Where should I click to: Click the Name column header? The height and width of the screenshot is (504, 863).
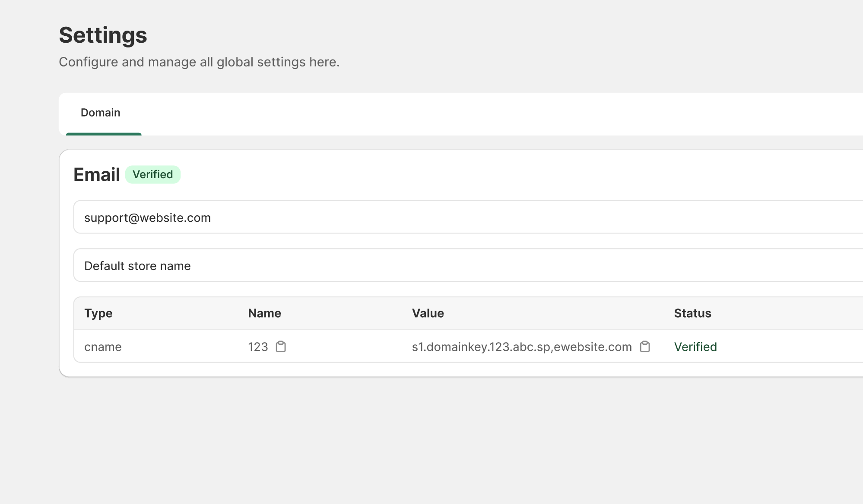264,313
